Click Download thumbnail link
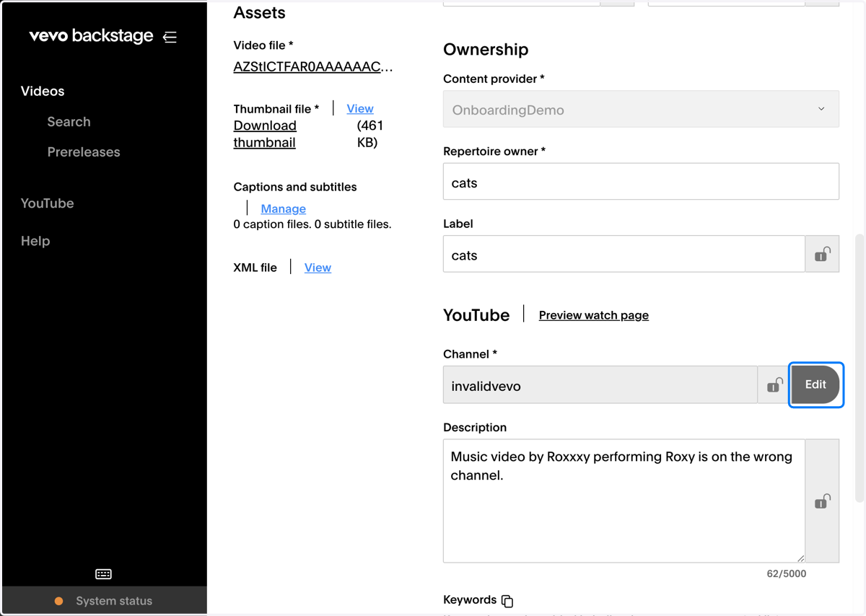 point(265,134)
